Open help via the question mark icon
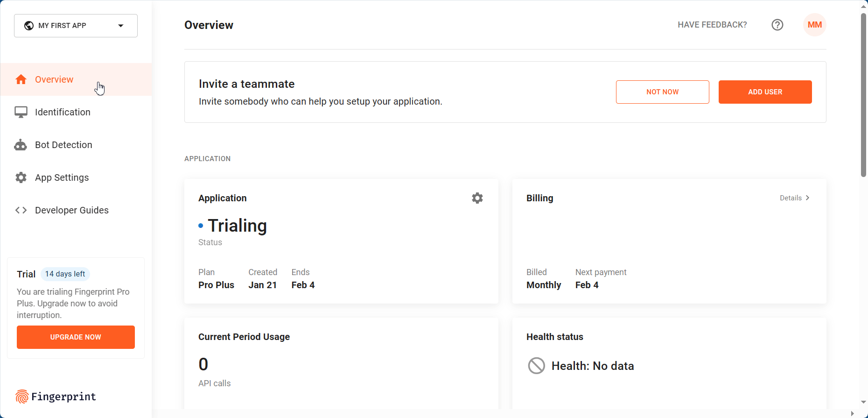This screenshot has width=868, height=418. click(x=777, y=25)
